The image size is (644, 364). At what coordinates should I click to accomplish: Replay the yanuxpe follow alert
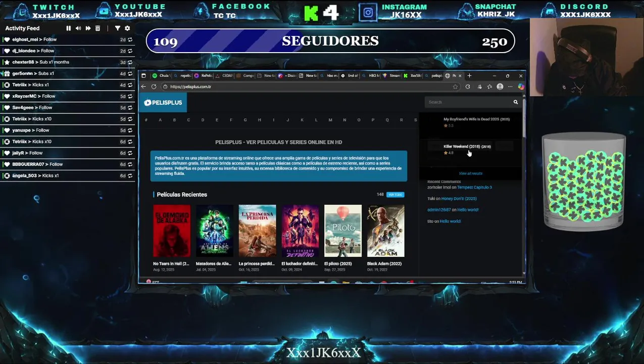pyautogui.click(x=130, y=130)
